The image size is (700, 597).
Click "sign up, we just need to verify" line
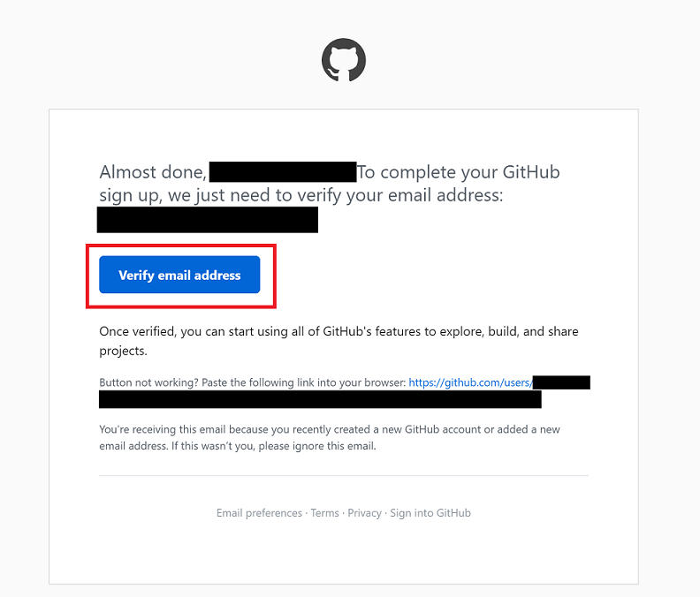(301, 195)
